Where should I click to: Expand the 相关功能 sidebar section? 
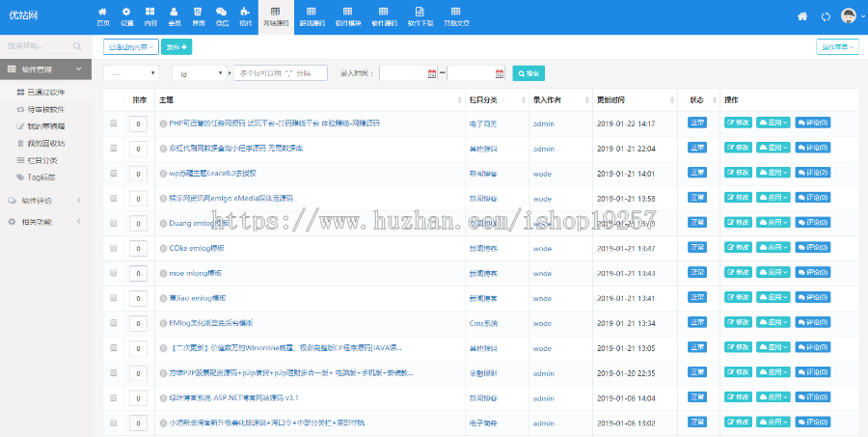[x=45, y=222]
